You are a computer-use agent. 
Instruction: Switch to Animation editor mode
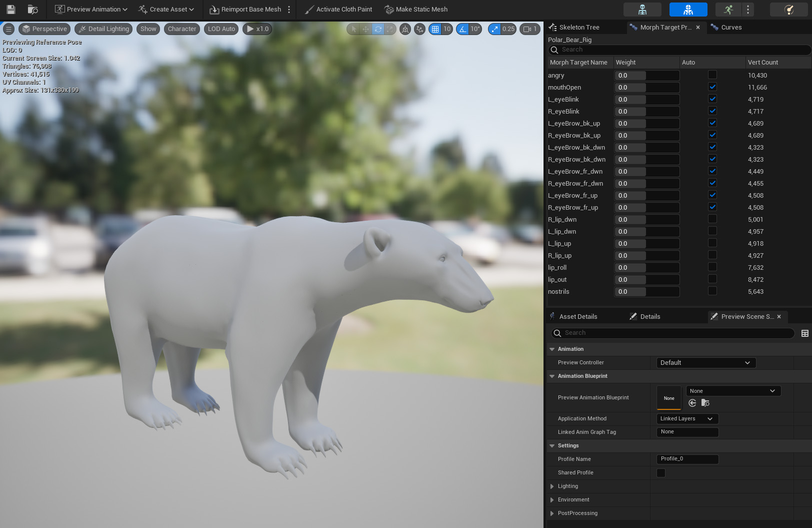click(x=728, y=10)
